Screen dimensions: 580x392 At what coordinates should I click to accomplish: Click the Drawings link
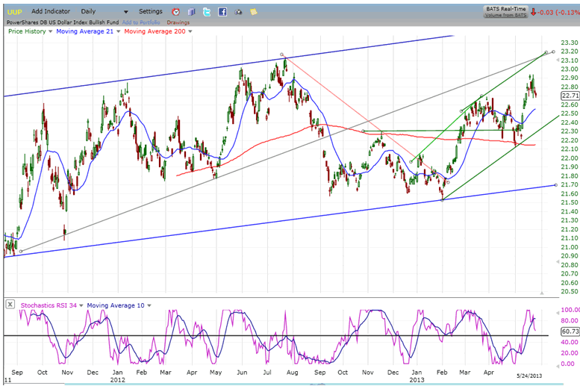click(178, 22)
